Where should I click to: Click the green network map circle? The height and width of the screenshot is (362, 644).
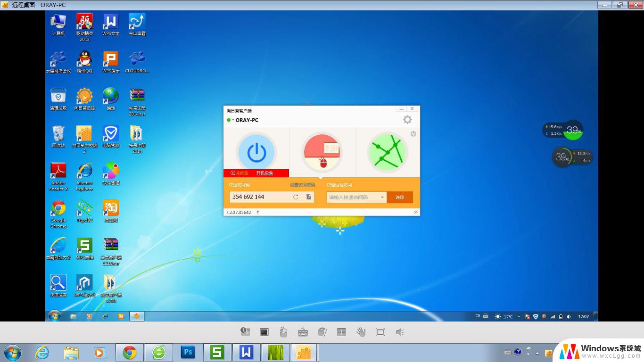388,152
